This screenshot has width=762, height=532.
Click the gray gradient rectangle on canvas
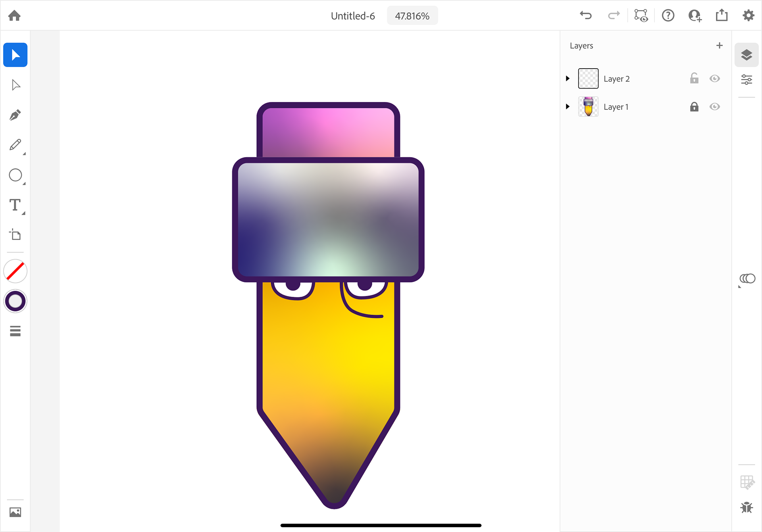[328, 219]
